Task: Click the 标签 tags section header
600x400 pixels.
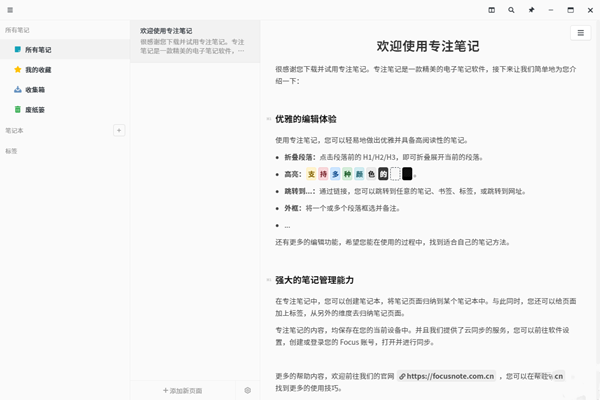Action: [x=11, y=151]
